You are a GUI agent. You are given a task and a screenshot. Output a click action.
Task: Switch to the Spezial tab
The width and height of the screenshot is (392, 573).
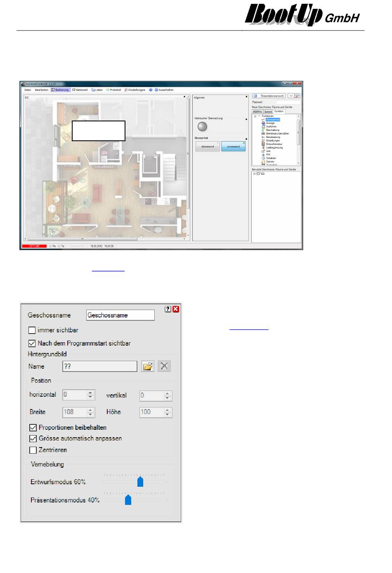click(x=268, y=111)
